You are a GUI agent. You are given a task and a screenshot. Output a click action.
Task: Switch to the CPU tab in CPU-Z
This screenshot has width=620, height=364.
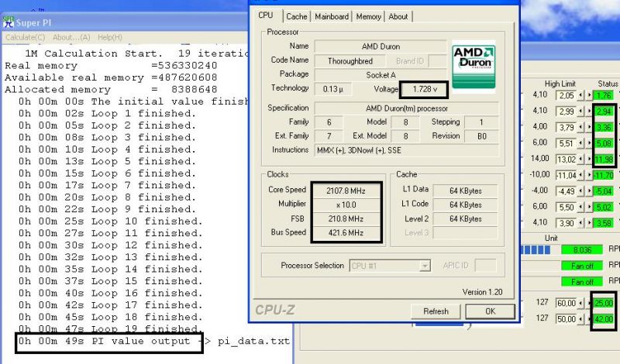(266, 15)
